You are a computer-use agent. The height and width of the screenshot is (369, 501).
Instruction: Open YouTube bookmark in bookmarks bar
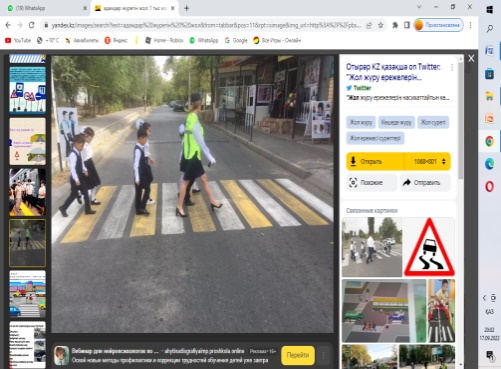click(18, 40)
